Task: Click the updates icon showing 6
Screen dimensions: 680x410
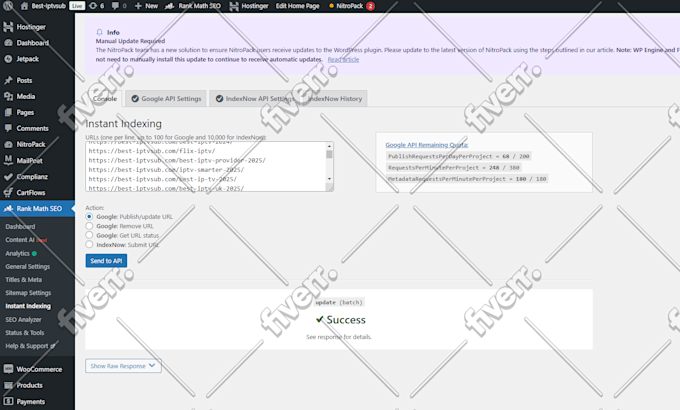Action: point(93,6)
